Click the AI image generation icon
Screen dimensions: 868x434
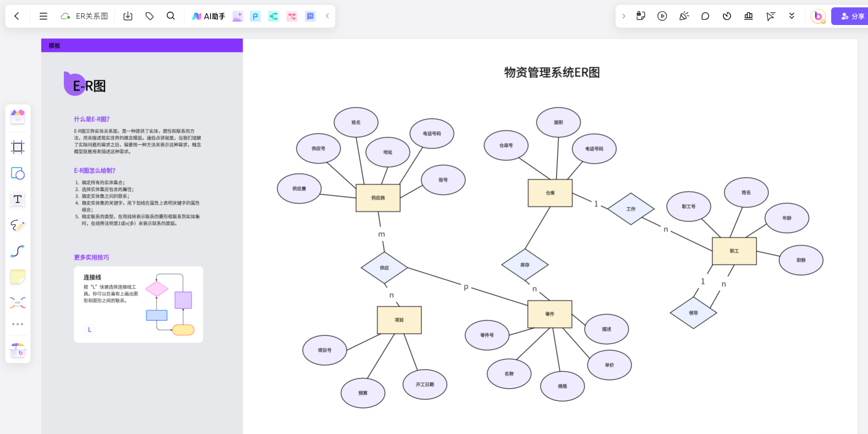pos(238,16)
